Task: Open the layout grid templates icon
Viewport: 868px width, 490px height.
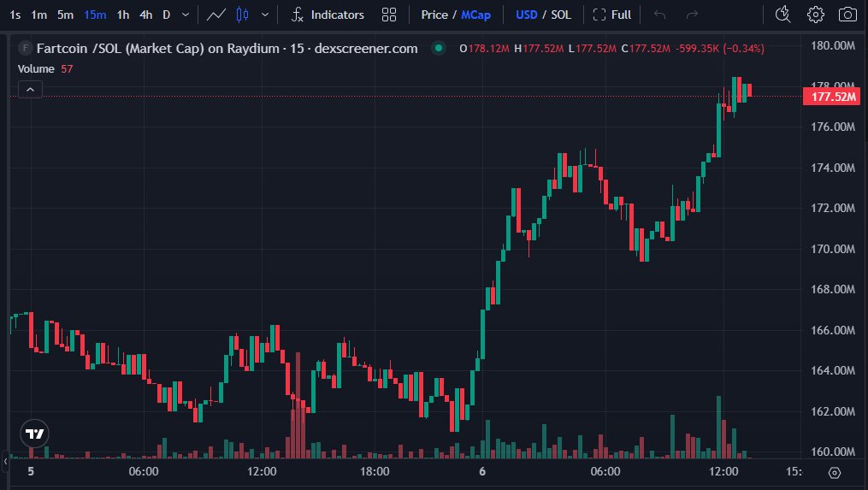Action: pos(389,15)
